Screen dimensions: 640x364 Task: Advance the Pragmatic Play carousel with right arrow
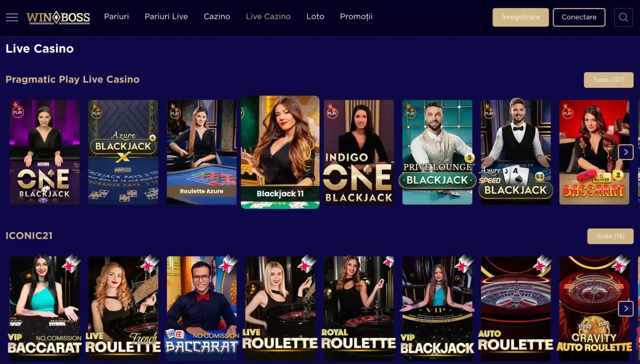tap(626, 152)
